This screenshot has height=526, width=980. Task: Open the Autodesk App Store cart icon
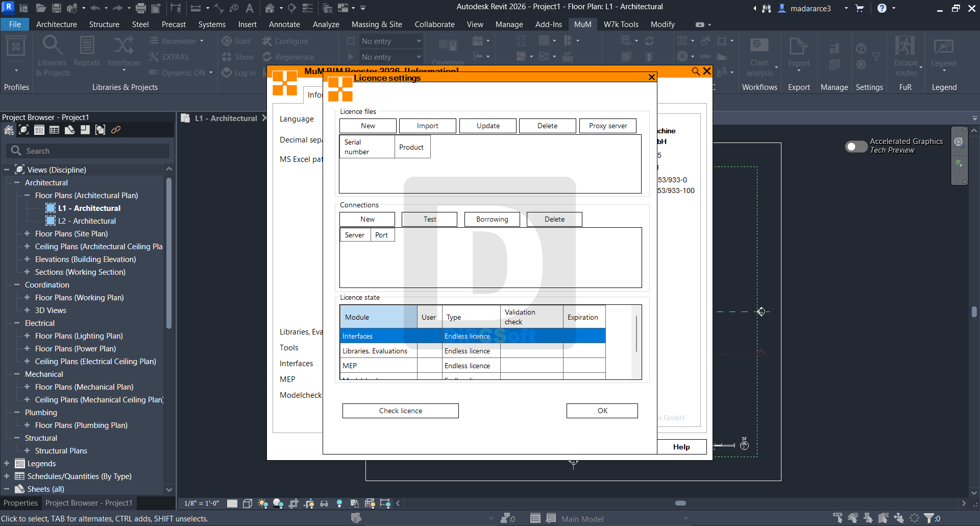[860, 8]
